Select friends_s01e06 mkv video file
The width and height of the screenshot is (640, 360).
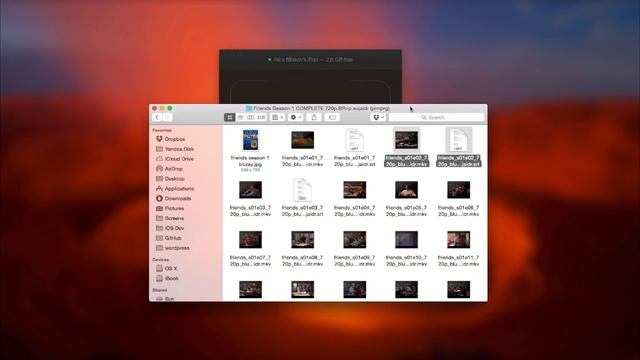[x=458, y=190]
